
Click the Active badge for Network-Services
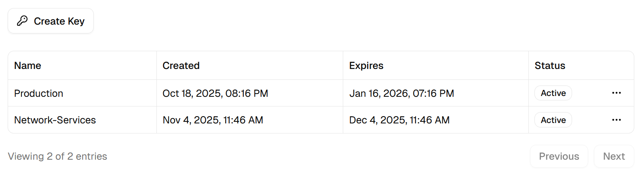pos(553,120)
